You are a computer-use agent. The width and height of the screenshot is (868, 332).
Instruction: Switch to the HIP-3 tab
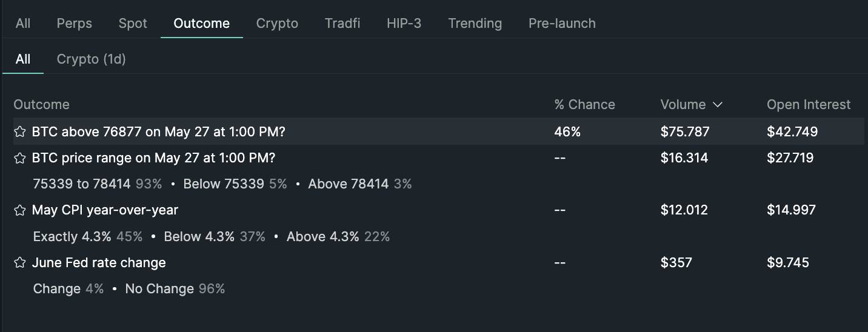(404, 23)
